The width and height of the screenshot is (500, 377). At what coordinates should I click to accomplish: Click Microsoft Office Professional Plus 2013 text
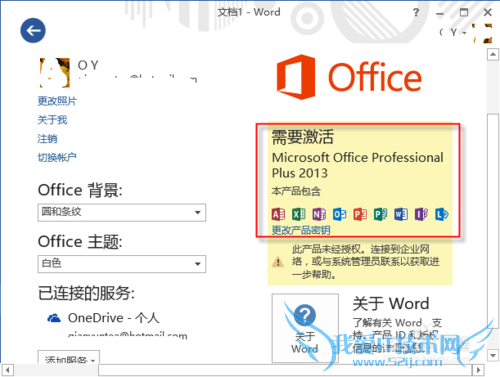click(358, 165)
